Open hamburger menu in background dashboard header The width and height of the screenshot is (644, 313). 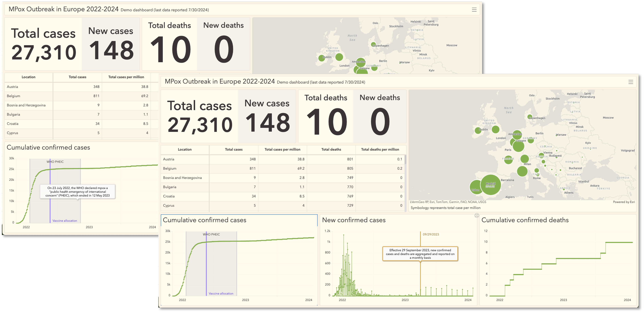(x=474, y=10)
